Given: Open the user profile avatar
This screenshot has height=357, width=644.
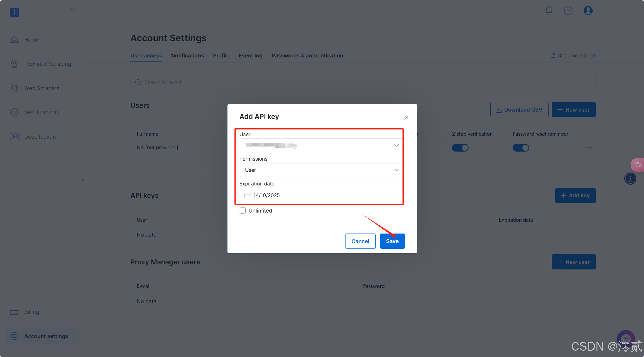Looking at the screenshot, I should click(588, 11).
